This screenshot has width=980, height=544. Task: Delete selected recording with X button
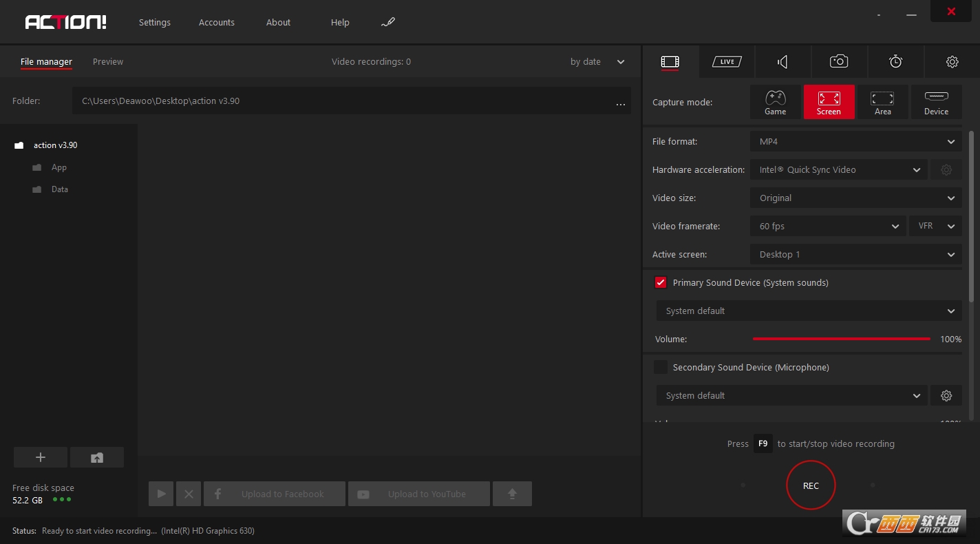[189, 494]
